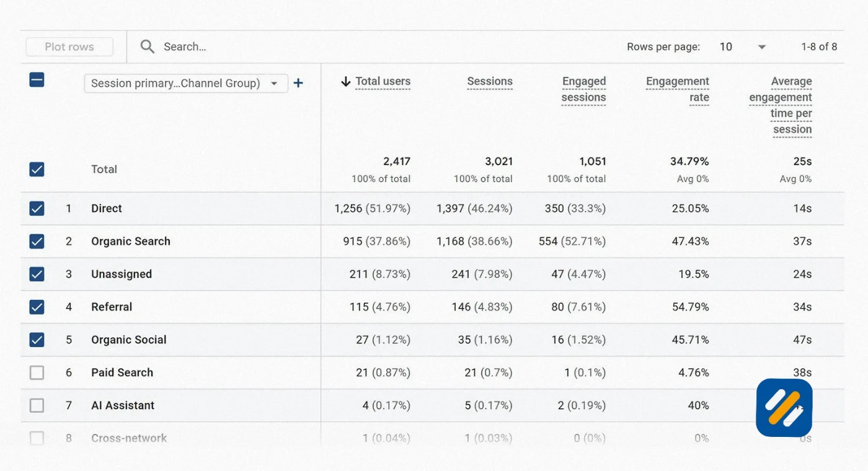Image resolution: width=868 pixels, height=471 pixels.
Task: Check the Paid Search row checkbox
Action: coord(37,372)
